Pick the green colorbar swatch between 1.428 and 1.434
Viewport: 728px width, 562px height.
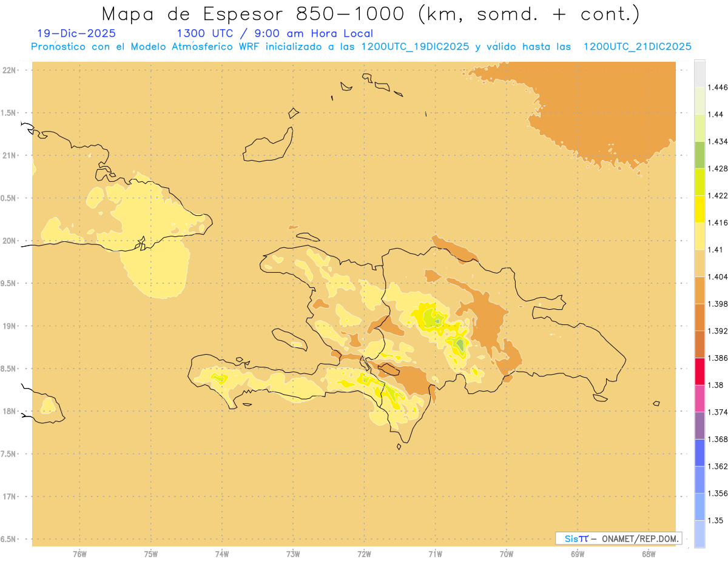(699, 155)
